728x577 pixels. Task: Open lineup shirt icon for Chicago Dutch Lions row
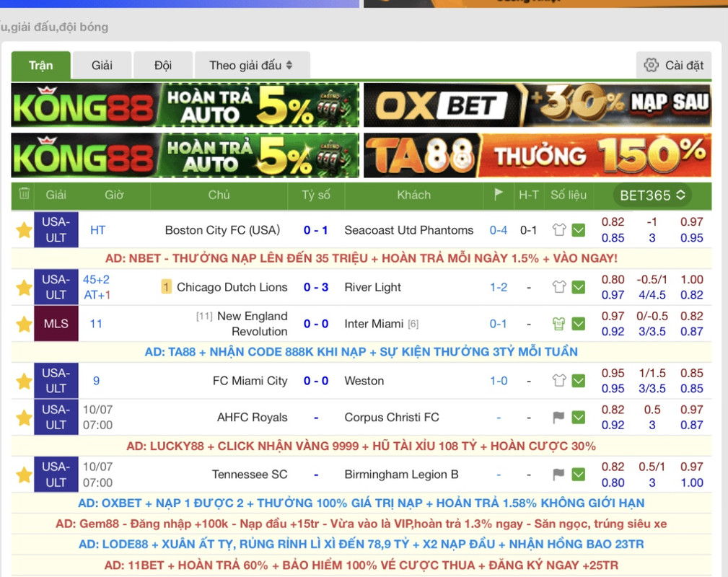pos(559,287)
